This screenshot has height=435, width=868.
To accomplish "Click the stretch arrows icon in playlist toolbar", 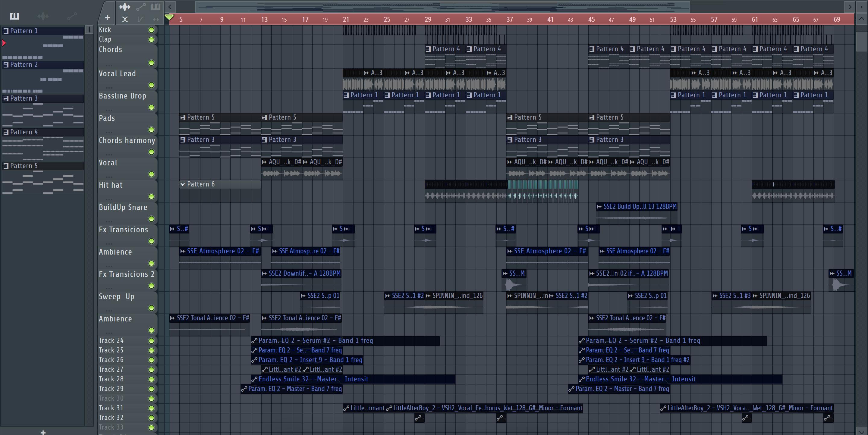I will [x=156, y=19].
